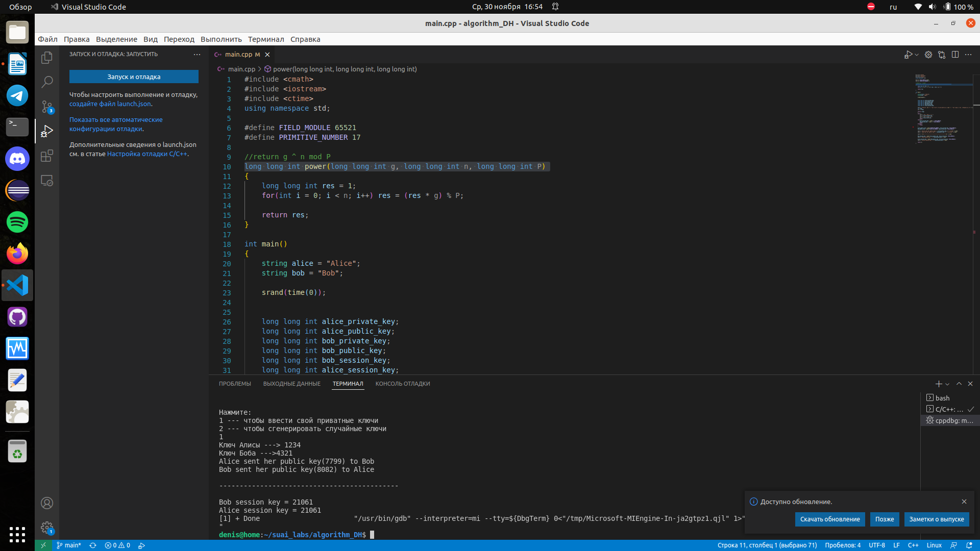Open the Extensions view icon
The width and height of the screenshot is (980, 551).
(x=47, y=156)
